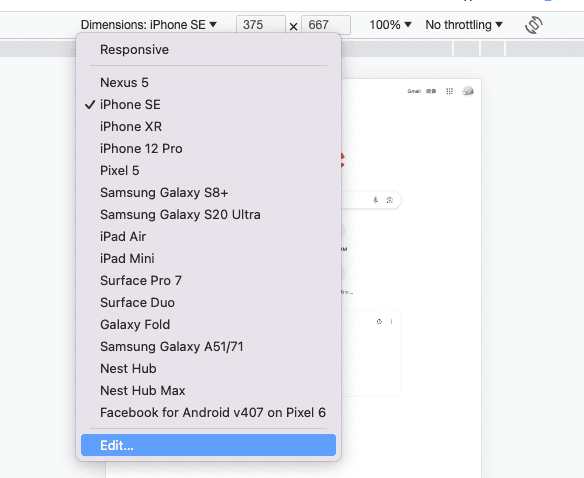Select Nexus 5 device
This screenshot has width=584, height=478.
(x=208, y=82)
